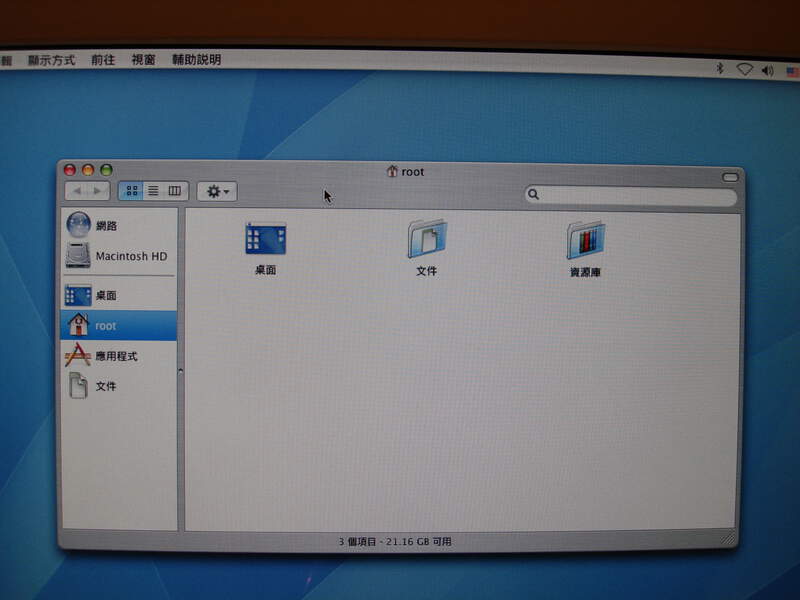Click the search magnifier dropdown
The image size is (800, 600).
535,195
